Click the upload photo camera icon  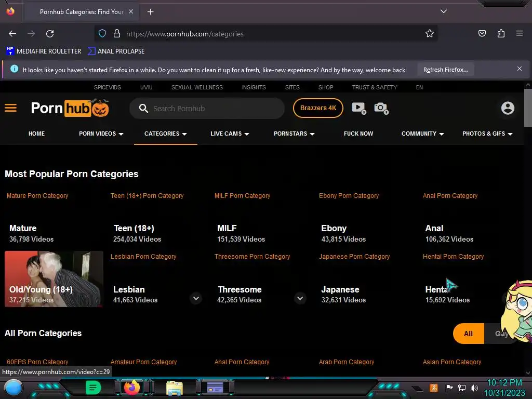[381, 108]
